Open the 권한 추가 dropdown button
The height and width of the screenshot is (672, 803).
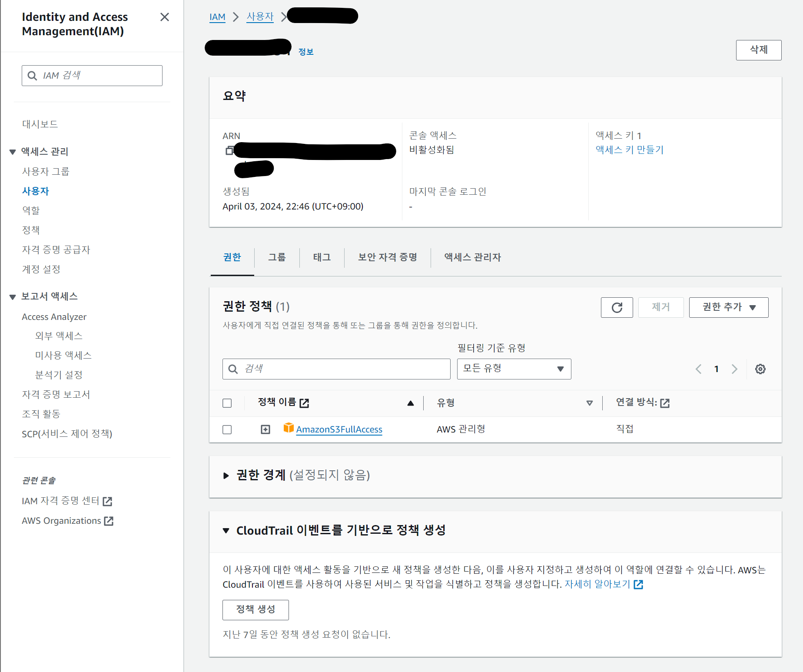coord(729,307)
